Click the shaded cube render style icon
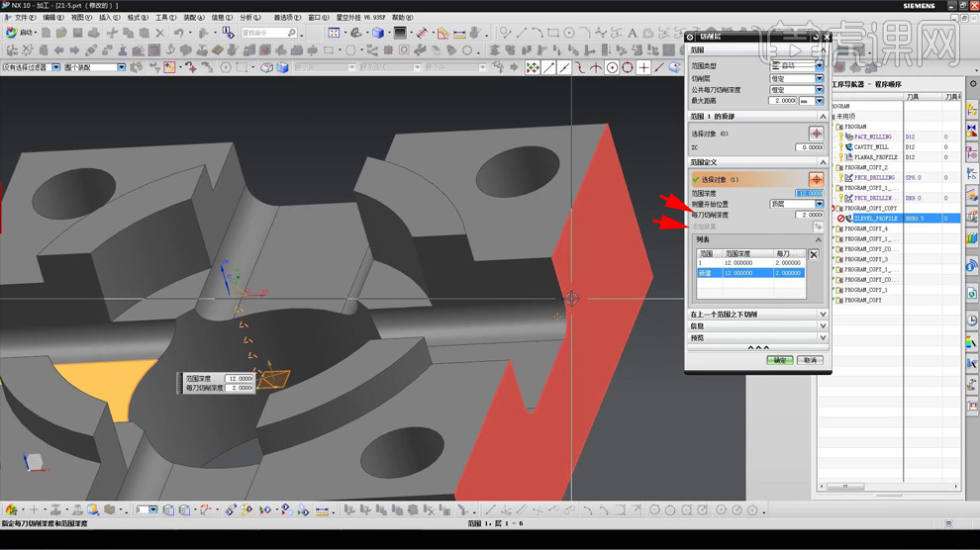Screen dimensions: 980x550 pos(378,33)
